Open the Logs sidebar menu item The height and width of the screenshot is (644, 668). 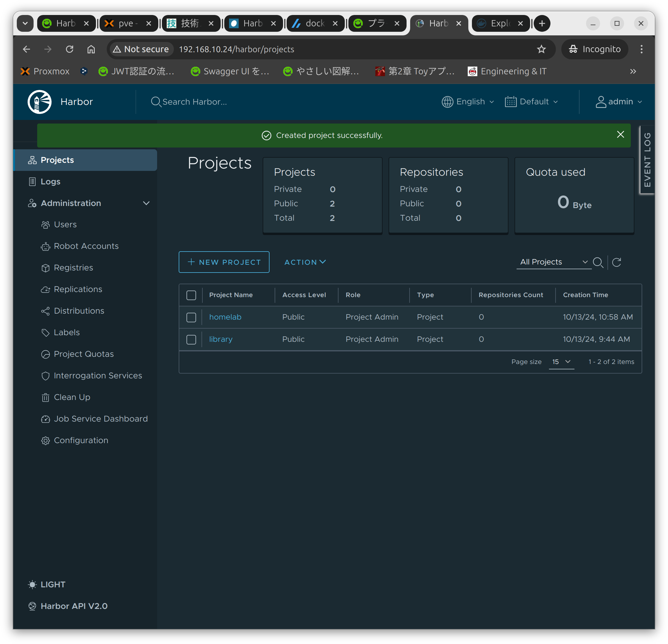(x=50, y=182)
